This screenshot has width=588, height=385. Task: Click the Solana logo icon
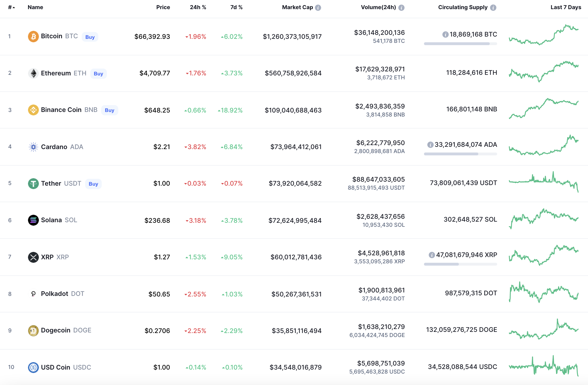click(33, 220)
